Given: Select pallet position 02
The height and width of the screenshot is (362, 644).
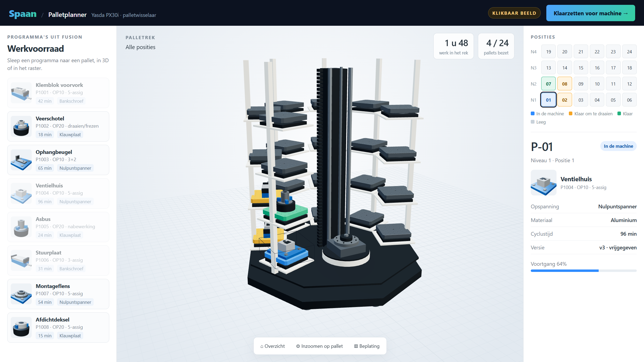Looking at the screenshot, I should (565, 100).
